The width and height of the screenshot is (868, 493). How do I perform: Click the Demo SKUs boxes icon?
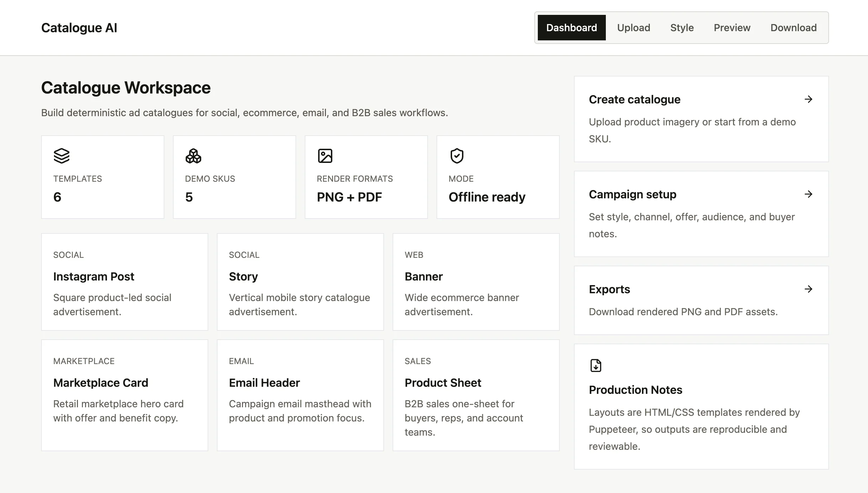coord(193,156)
